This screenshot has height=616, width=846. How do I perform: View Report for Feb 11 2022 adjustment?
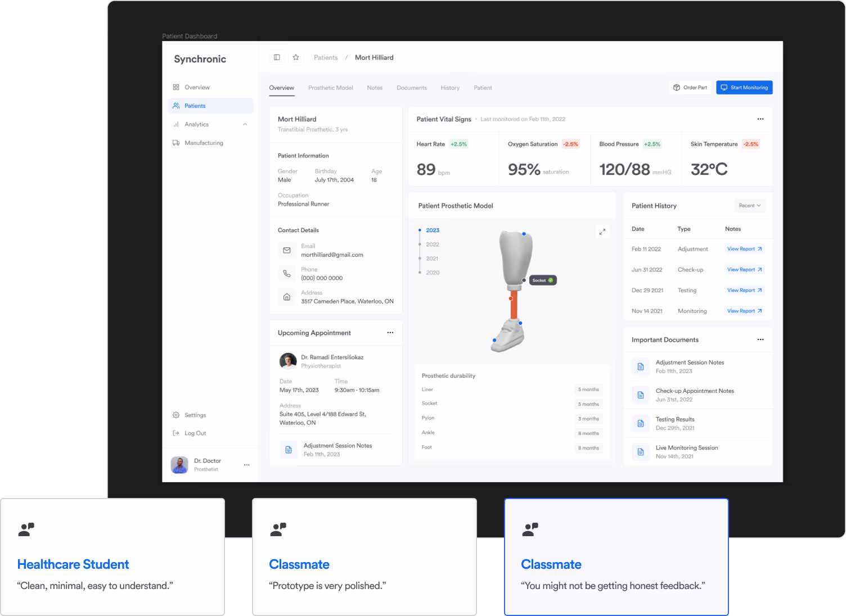(744, 249)
